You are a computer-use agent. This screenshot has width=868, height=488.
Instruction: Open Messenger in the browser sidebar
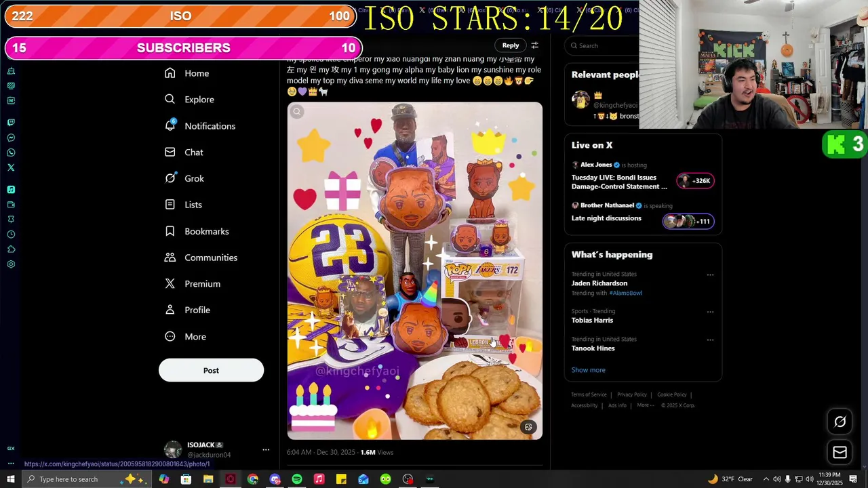[11, 138]
